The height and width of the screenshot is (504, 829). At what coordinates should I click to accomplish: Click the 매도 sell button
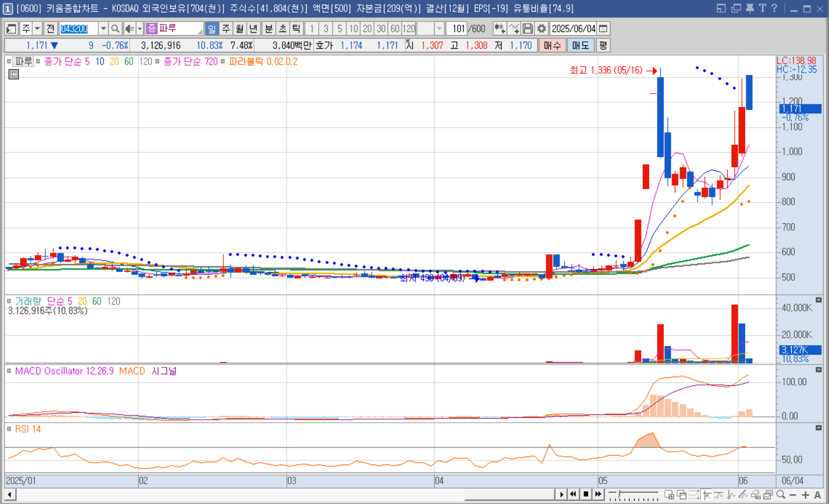click(x=581, y=45)
